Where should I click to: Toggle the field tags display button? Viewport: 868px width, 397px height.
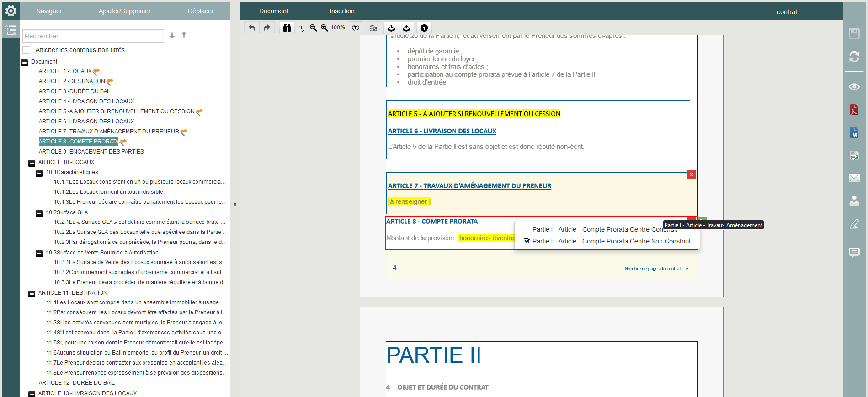(356, 28)
